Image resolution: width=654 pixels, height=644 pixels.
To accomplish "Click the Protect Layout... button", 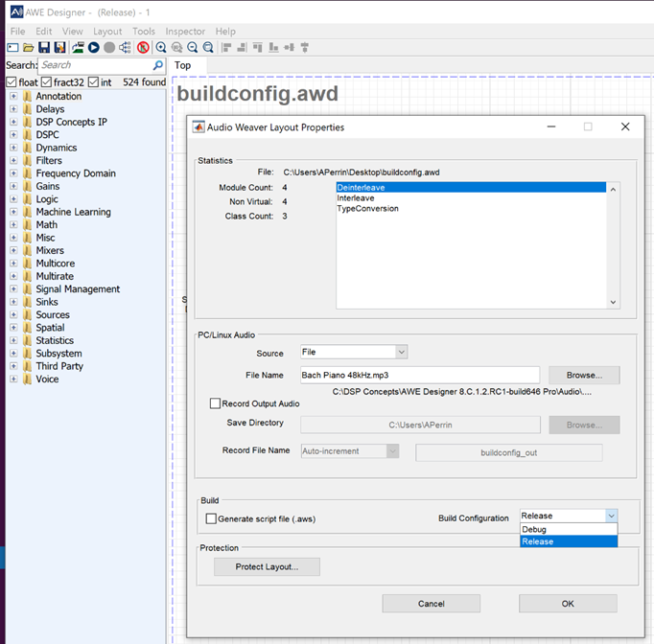I will click(267, 566).
